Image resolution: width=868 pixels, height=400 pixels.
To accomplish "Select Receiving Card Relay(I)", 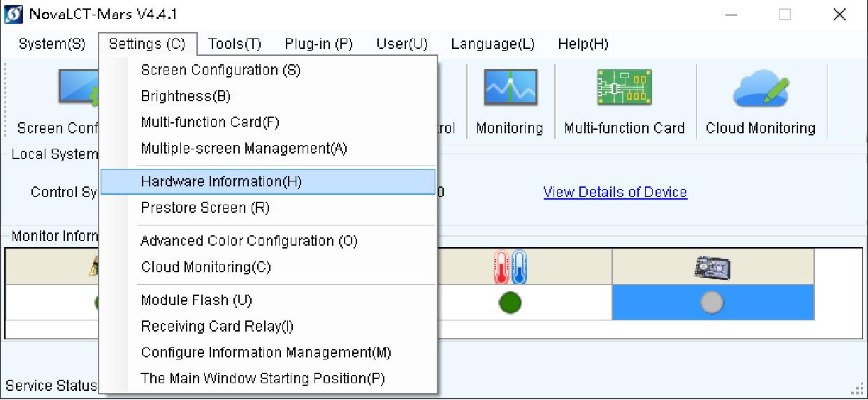I will coord(268,326).
